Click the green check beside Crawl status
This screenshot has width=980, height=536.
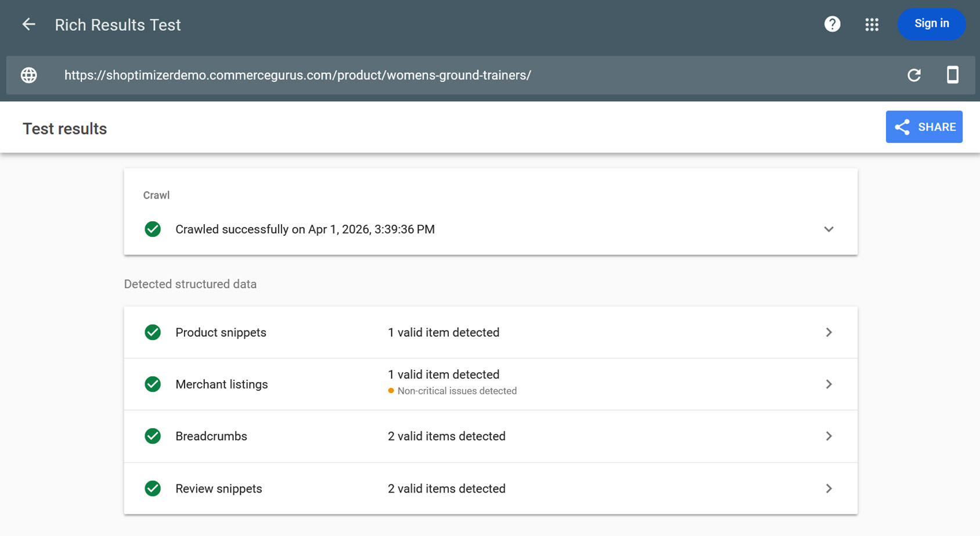pos(152,229)
